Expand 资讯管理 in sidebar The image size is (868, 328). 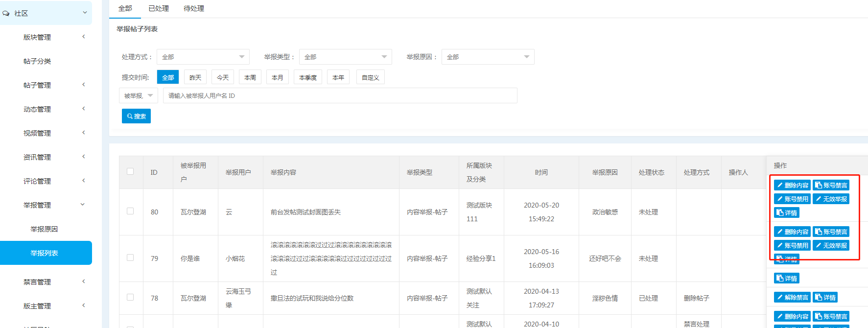coord(46,157)
